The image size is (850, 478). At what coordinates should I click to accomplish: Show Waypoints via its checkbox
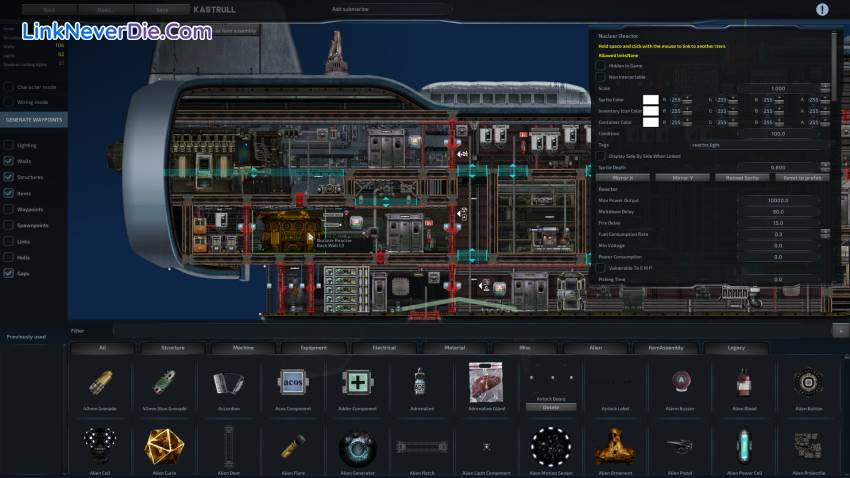[9, 209]
